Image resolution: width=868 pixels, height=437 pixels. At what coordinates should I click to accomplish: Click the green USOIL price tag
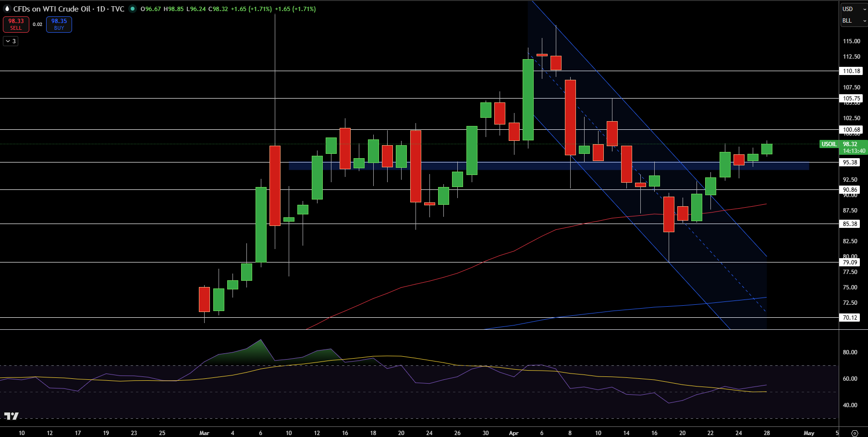[829, 144]
